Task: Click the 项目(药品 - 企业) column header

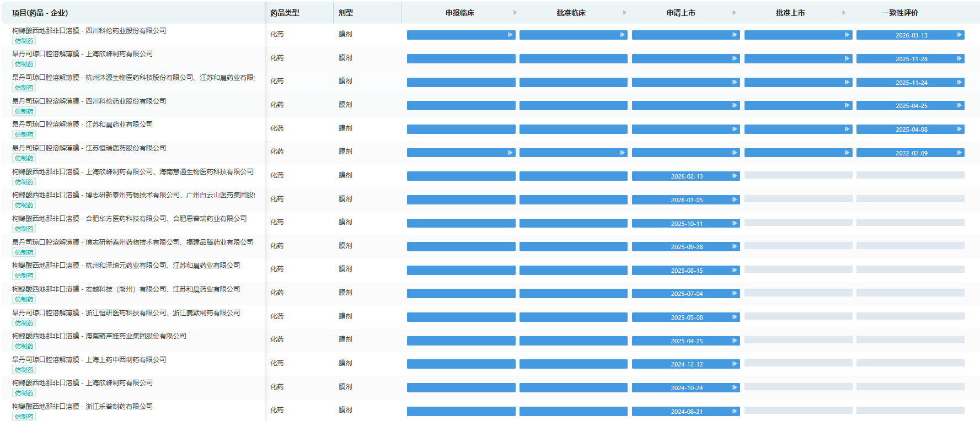Action: coord(40,13)
